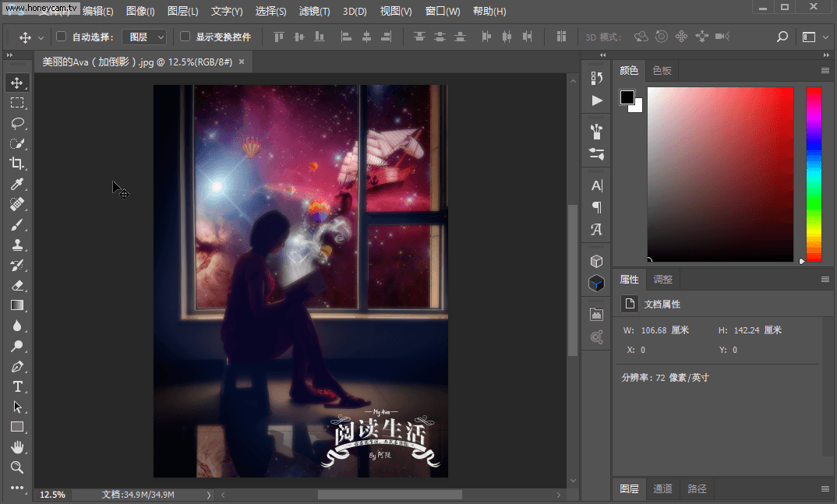Enable the 显示变换控件 checkbox

pos(185,36)
